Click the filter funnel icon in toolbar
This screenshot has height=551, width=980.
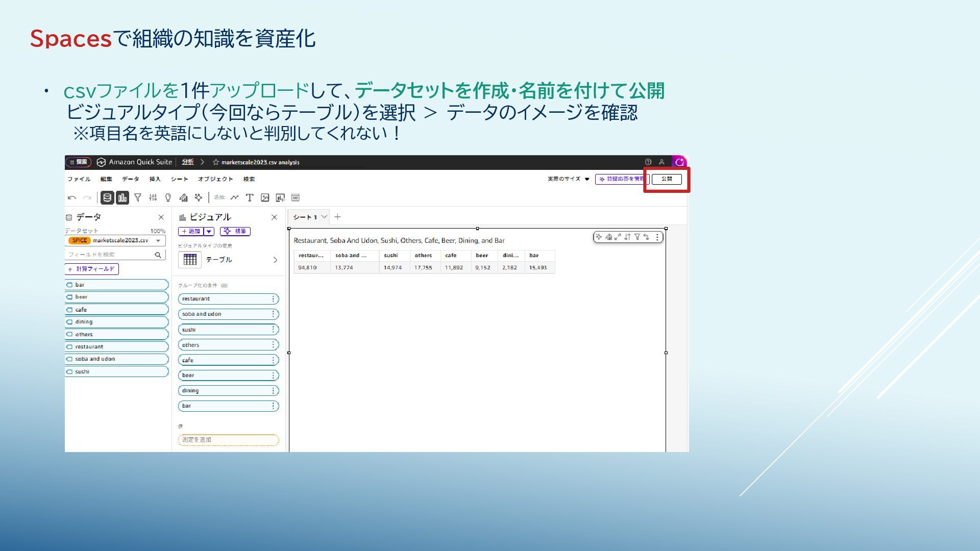(x=138, y=197)
